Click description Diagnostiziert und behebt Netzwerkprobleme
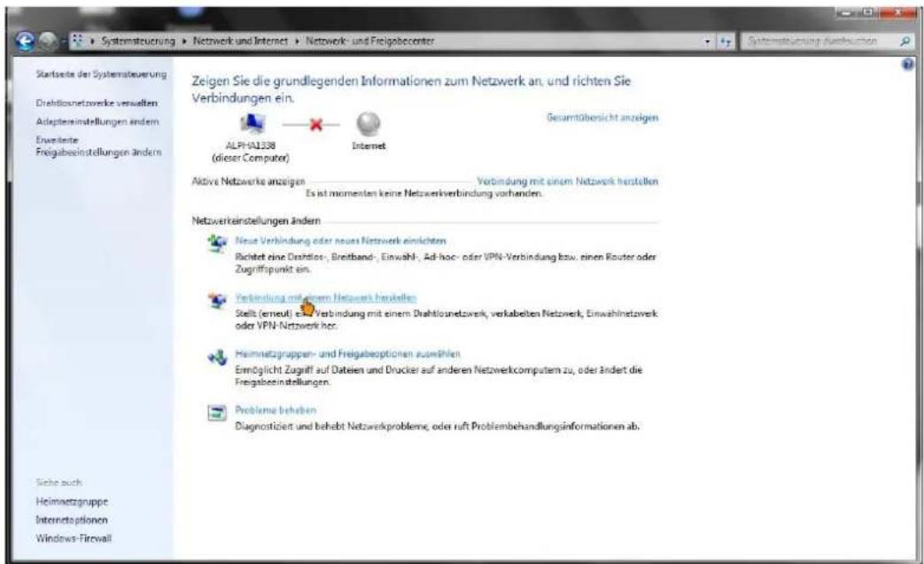The width and height of the screenshot is (924, 564). coord(438,426)
